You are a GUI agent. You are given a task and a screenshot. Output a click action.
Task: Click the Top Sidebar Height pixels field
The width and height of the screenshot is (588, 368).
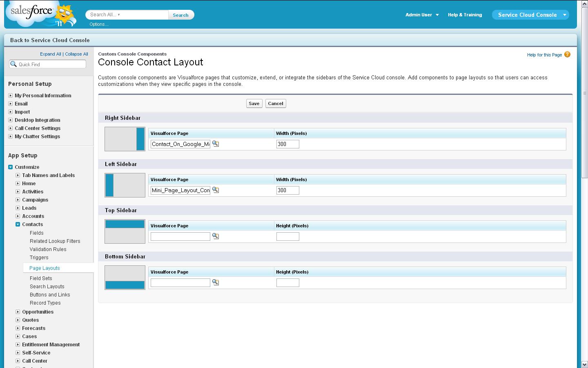coord(287,236)
